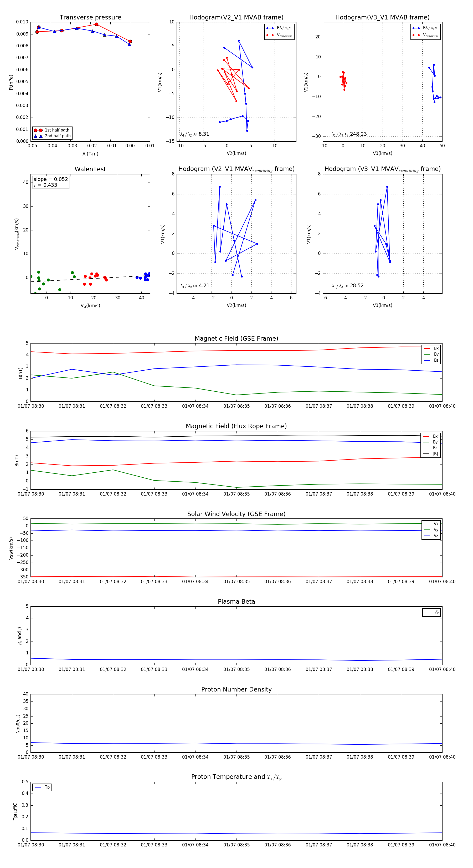Click the eigenvalue ratio text 248.23
Image resolution: width=473 pixels, height=868 pixels.
point(349,134)
